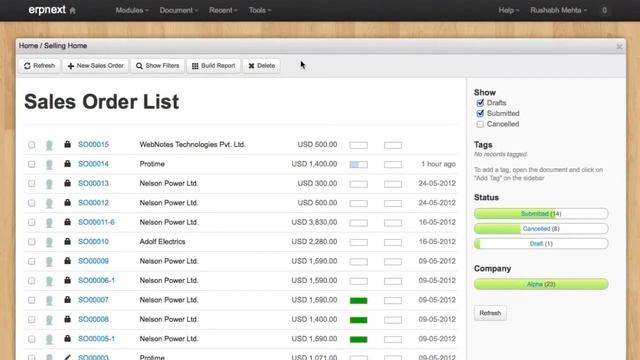
Task: Close the Selling Home window
Action: [619, 47]
